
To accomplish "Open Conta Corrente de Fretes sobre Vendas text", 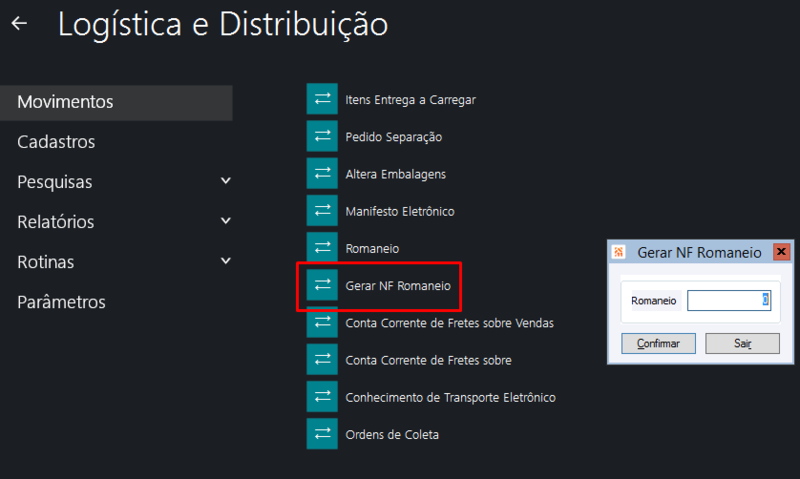I will (x=449, y=323).
